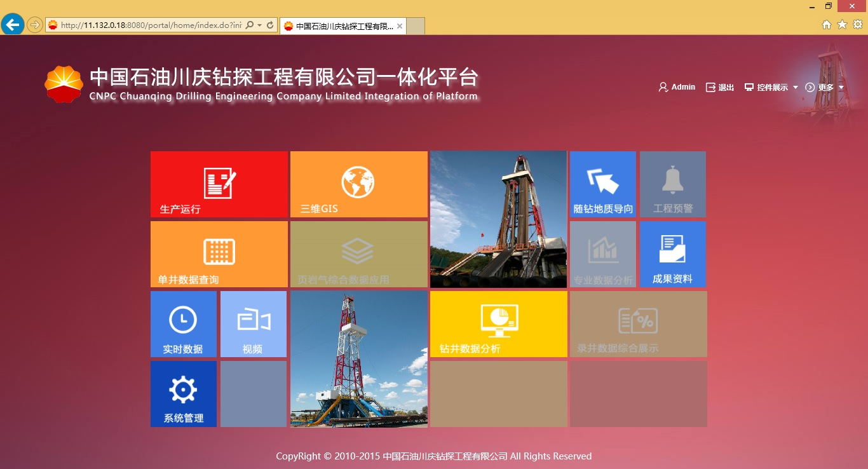This screenshot has height=469, width=868.
Task: Open the address bar search dropdown arrow
Action: point(259,25)
